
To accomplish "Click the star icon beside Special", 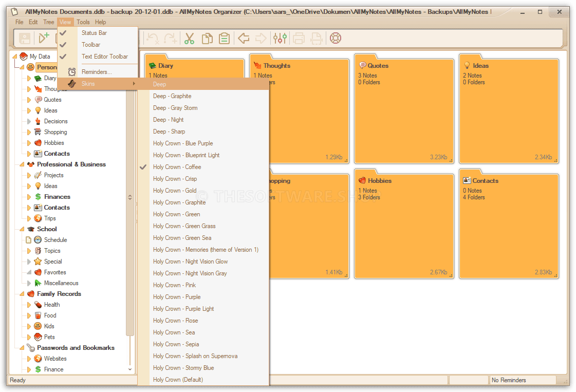I will (x=38, y=262).
